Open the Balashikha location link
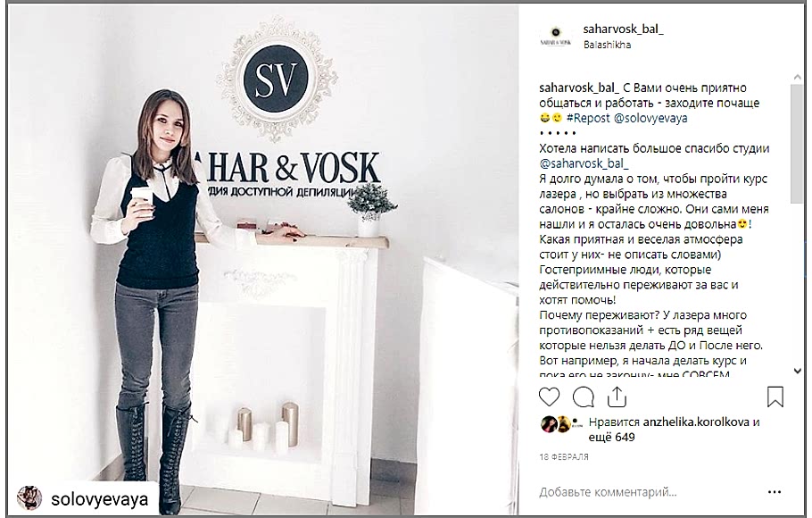812x518 pixels. pyautogui.click(x=607, y=46)
